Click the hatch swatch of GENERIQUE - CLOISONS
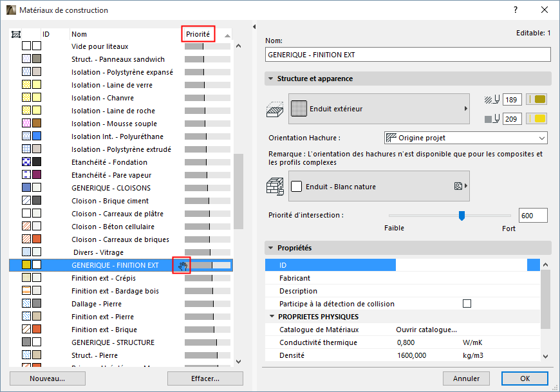This screenshot has width=560, height=392. point(26,187)
